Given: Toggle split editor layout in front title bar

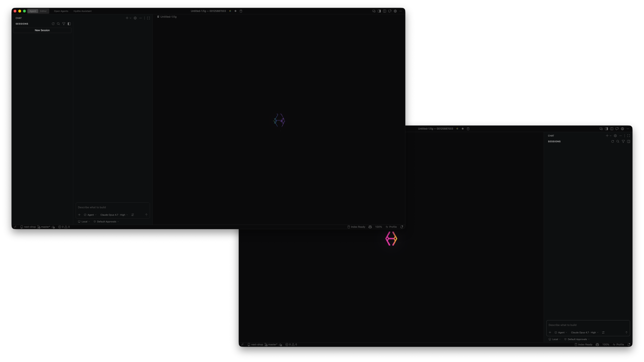Looking at the screenshot, I should coord(385,11).
